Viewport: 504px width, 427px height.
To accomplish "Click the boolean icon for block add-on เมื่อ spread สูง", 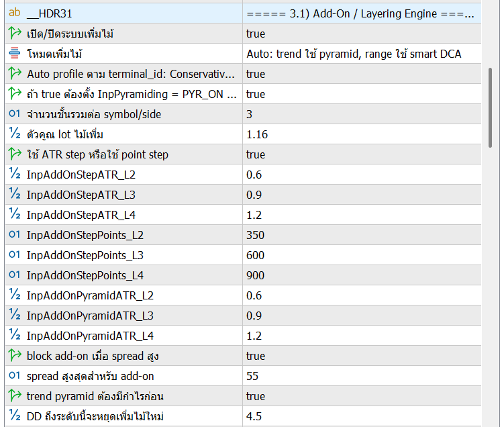I will [x=14, y=356].
